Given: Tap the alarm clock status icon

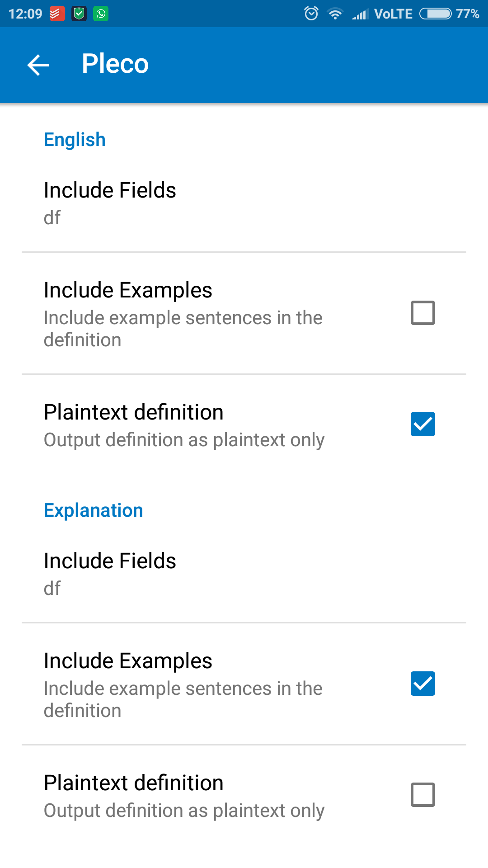Looking at the screenshot, I should [311, 14].
